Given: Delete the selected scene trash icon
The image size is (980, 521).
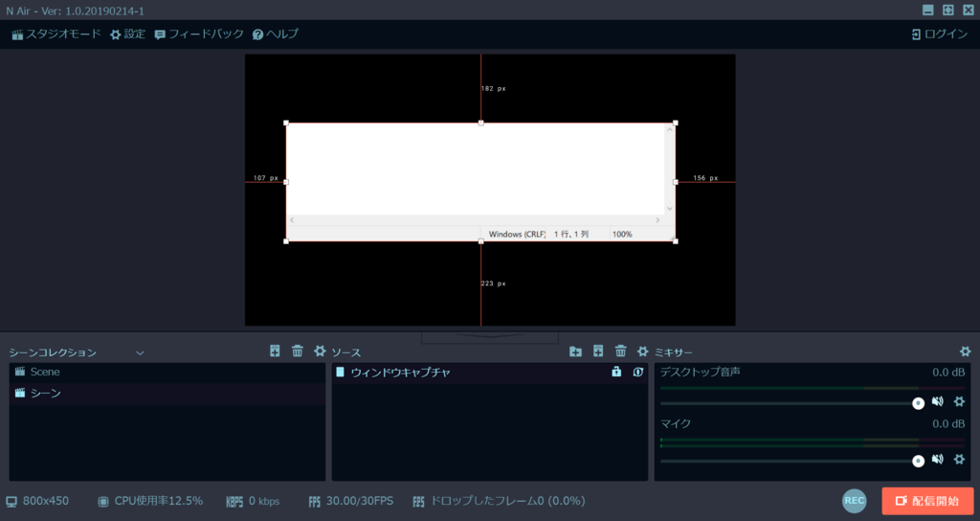Looking at the screenshot, I should (x=298, y=351).
